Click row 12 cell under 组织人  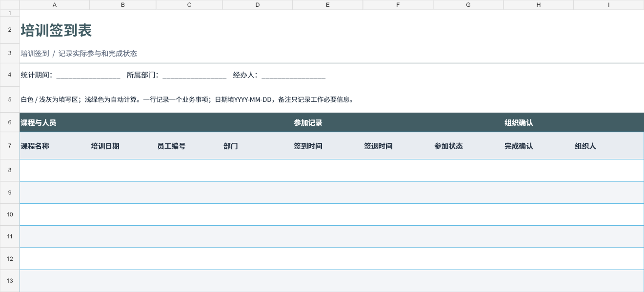pos(609,258)
